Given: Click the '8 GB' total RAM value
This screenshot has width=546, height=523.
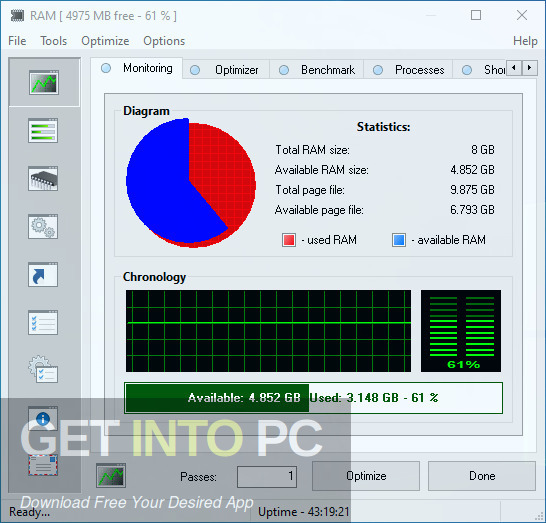Looking at the screenshot, I should pyautogui.click(x=483, y=150).
